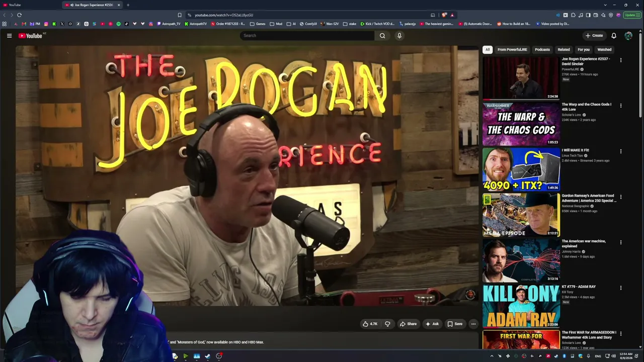Open Steam from the taskbar
644x362 pixels.
[x=207, y=356]
